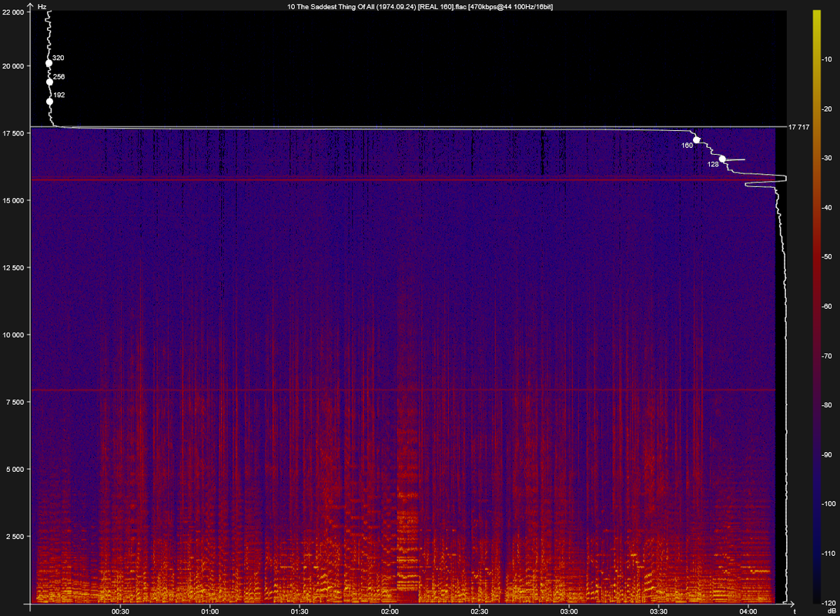Click the 10 000 Hz axis label
The height and width of the screenshot is (616, 840).
(x=13, y=335)
